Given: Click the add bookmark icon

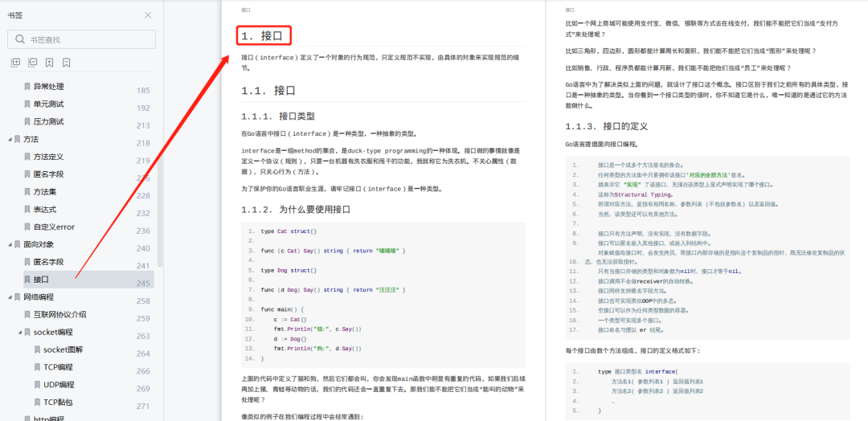Looking at the screenshot, I should (x=49, y=63).
